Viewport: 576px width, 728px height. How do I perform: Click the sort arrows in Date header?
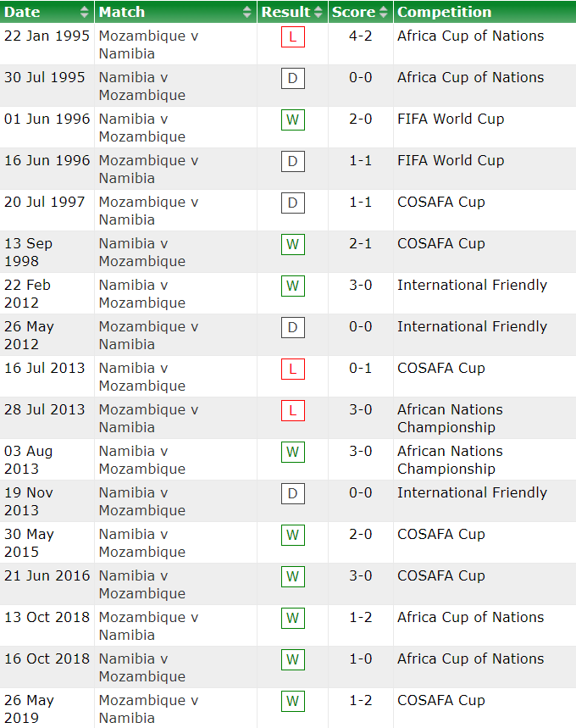(85, 12)
